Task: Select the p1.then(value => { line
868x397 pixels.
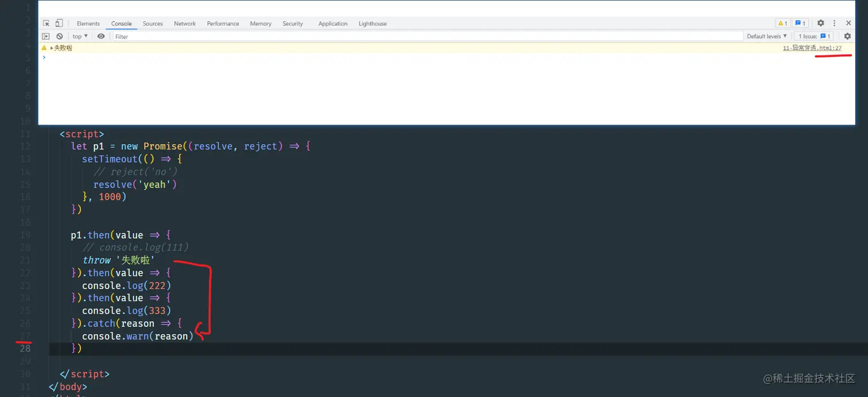Action: pos(121,235)
